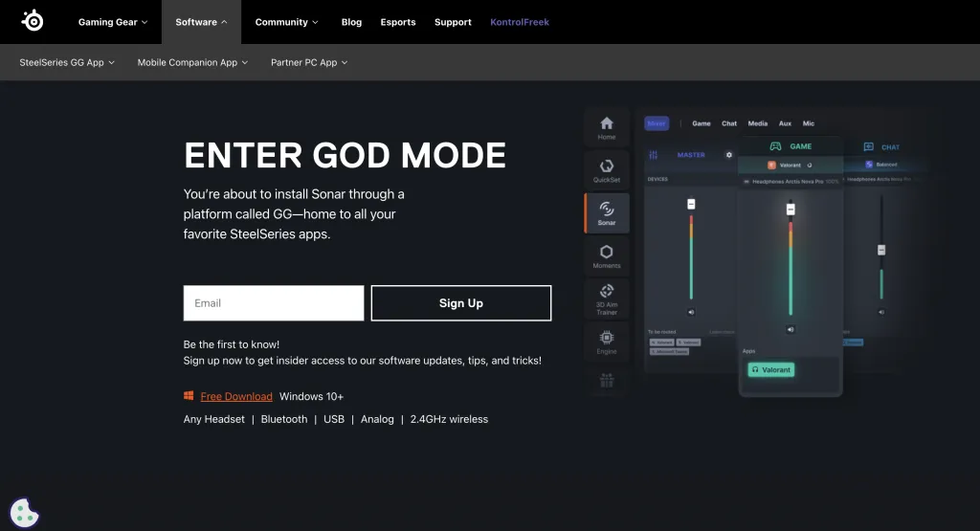Click the 'MASTER' channel label
The height and width of the screenshot is (531, 980).
691,155
